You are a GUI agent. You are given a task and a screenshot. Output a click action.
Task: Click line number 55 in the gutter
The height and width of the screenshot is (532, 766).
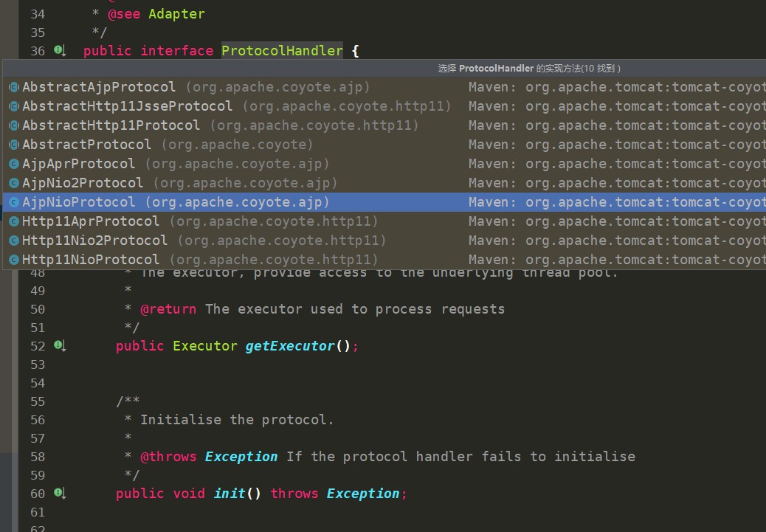pyautogui.click(x=37, y=401)
